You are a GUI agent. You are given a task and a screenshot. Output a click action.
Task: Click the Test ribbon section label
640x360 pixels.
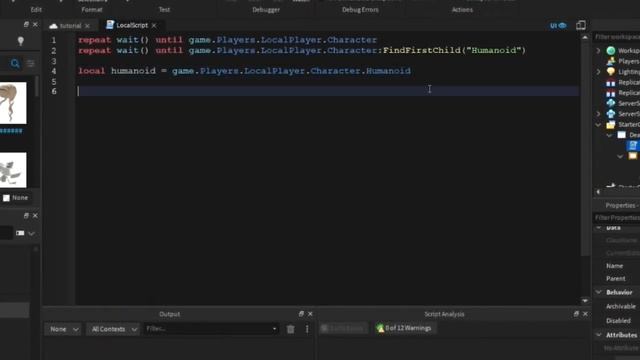[164, 9]
